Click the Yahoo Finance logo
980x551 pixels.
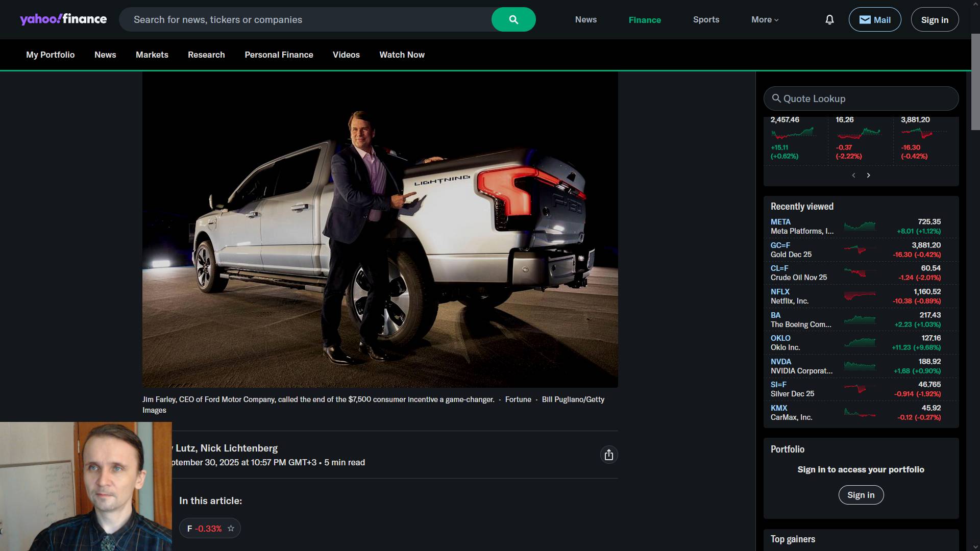pos(63,19)
